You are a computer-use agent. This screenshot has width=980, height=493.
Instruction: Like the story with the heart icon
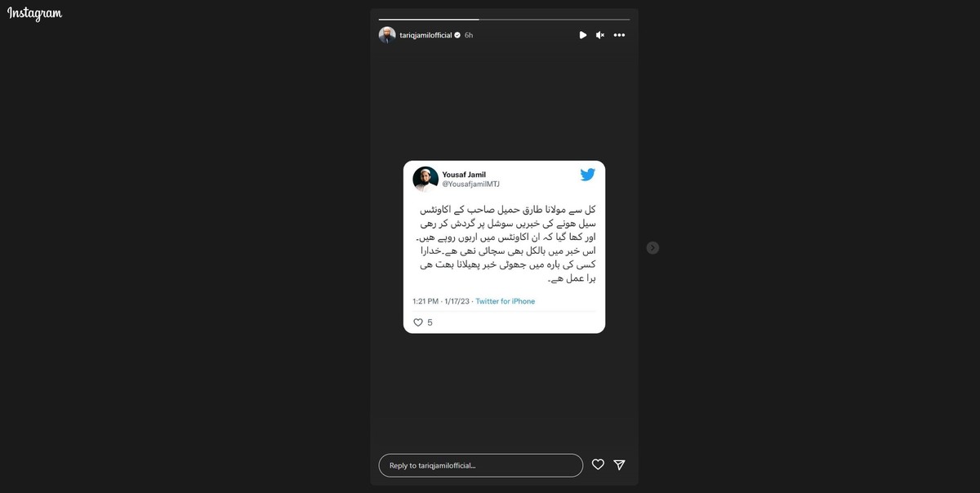[x=598, y=464]
